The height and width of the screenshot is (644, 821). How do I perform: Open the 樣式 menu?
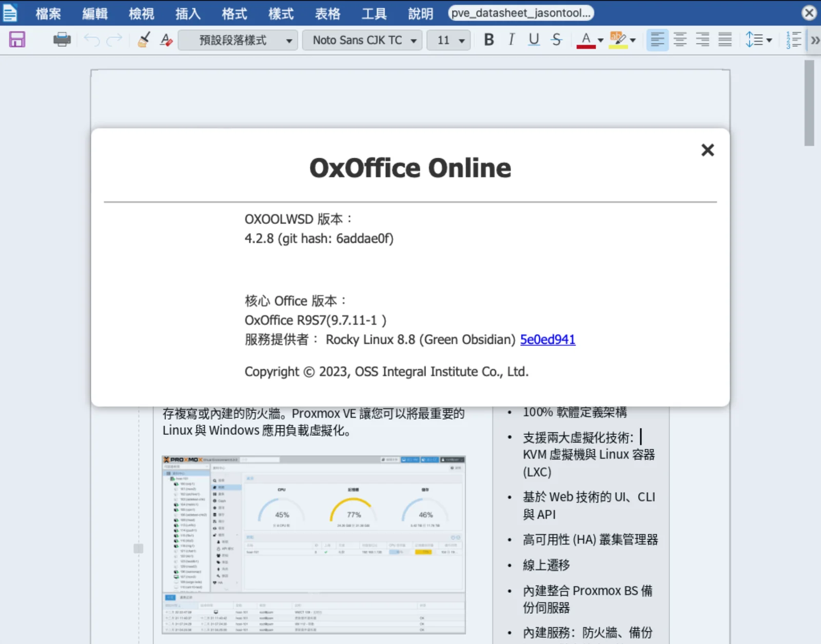[281, 13]
